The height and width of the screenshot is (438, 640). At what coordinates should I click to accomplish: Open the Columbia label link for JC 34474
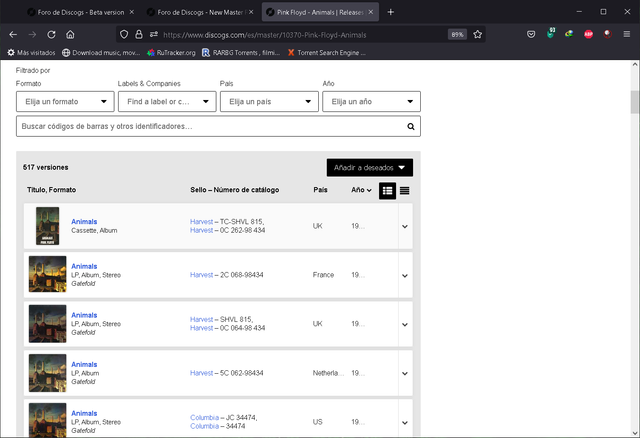tap(204, 418)
